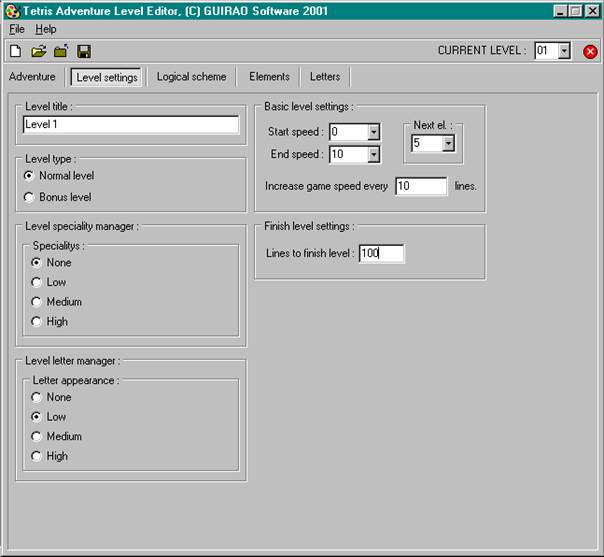Screen dimensions: 604x557
Task: Close the Level Editor window
Action: [x=592, y=11]
